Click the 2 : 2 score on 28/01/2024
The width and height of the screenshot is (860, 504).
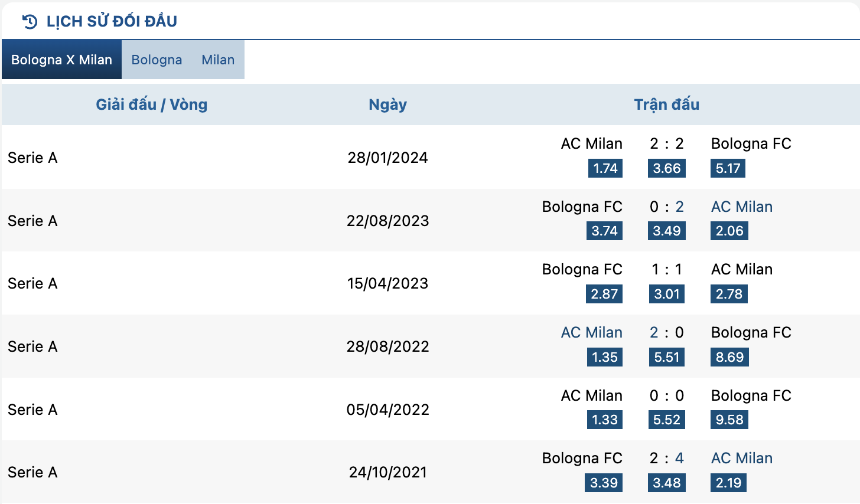pyautogui.click(x=667, y=143)
